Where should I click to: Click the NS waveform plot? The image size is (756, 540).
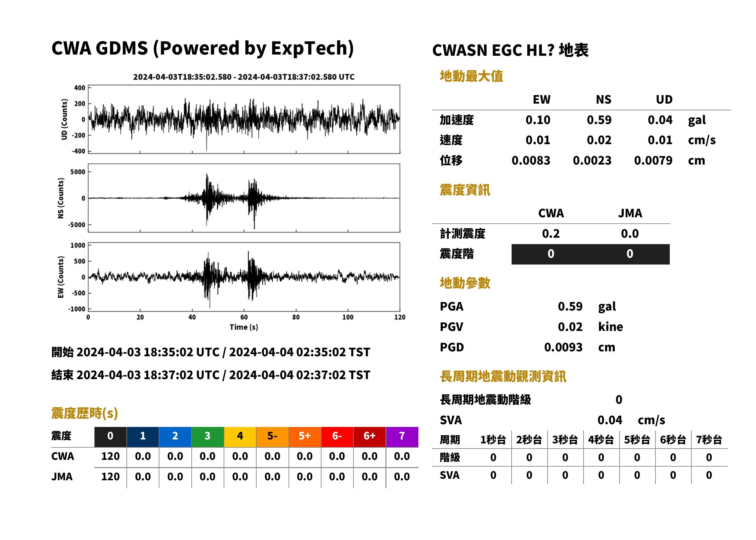244,198
